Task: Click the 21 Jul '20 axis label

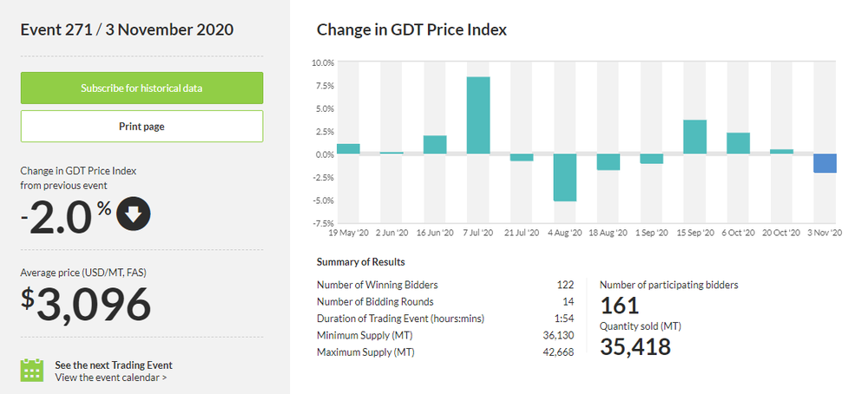Action: point(521,233)
